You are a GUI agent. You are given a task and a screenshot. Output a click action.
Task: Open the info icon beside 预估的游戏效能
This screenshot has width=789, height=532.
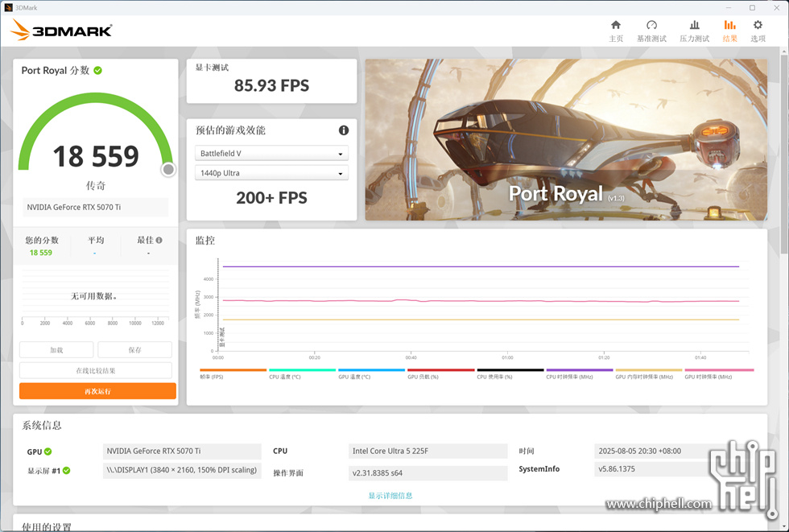click(344, 130)
